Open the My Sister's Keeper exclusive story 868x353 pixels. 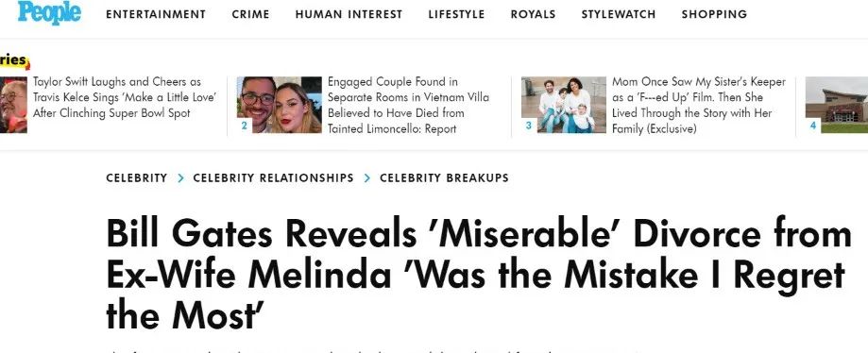point(699,105)
